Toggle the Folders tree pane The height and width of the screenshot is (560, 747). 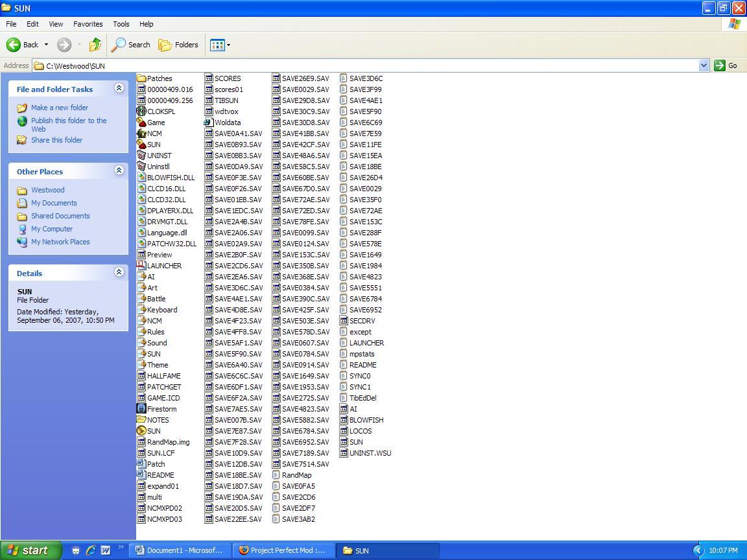178,45
